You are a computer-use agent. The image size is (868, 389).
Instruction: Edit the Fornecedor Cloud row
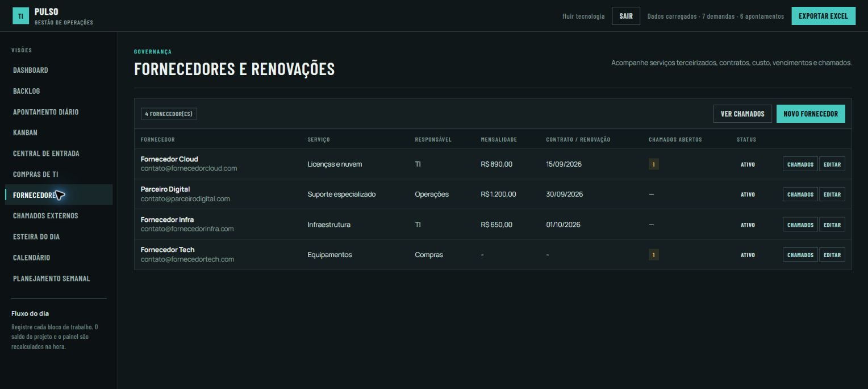[x=832, y=164]
